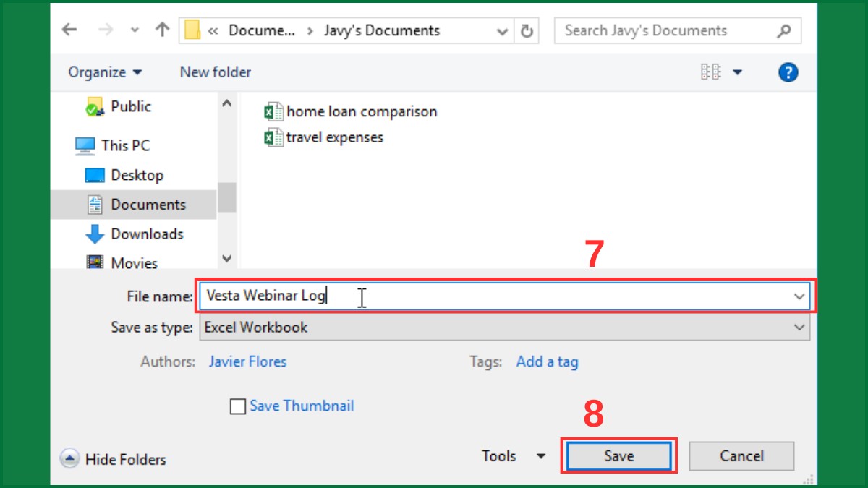The width and height of the screenshot is (868, 488).
Task: Click Add a tag
Action: pos(547,361)
